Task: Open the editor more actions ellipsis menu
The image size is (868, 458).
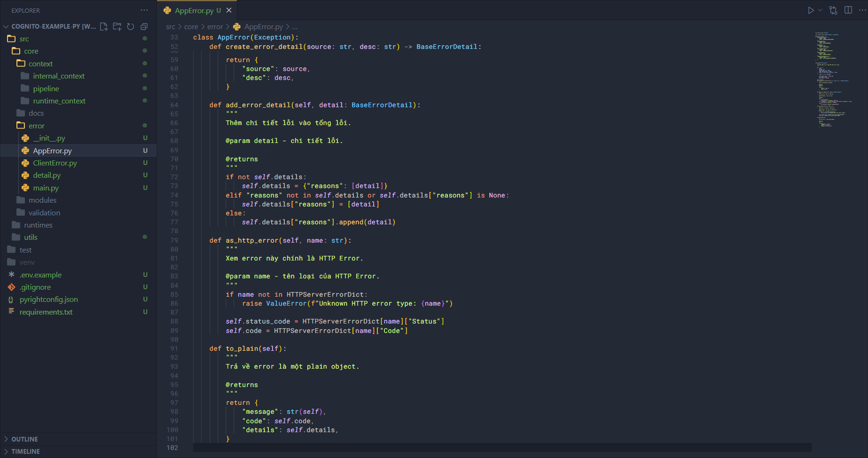Action: (x=862, y=10)
